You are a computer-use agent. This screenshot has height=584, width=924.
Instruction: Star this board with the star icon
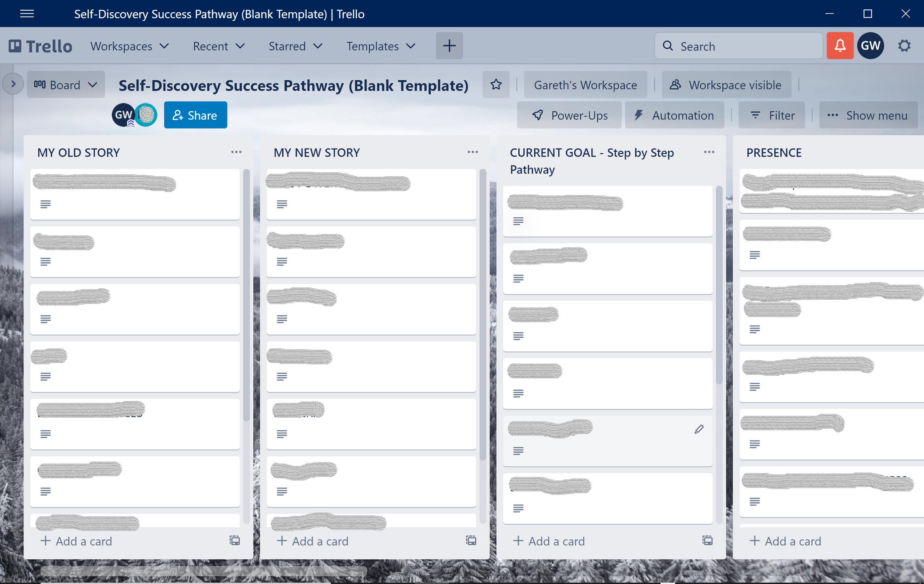point(496,85)
